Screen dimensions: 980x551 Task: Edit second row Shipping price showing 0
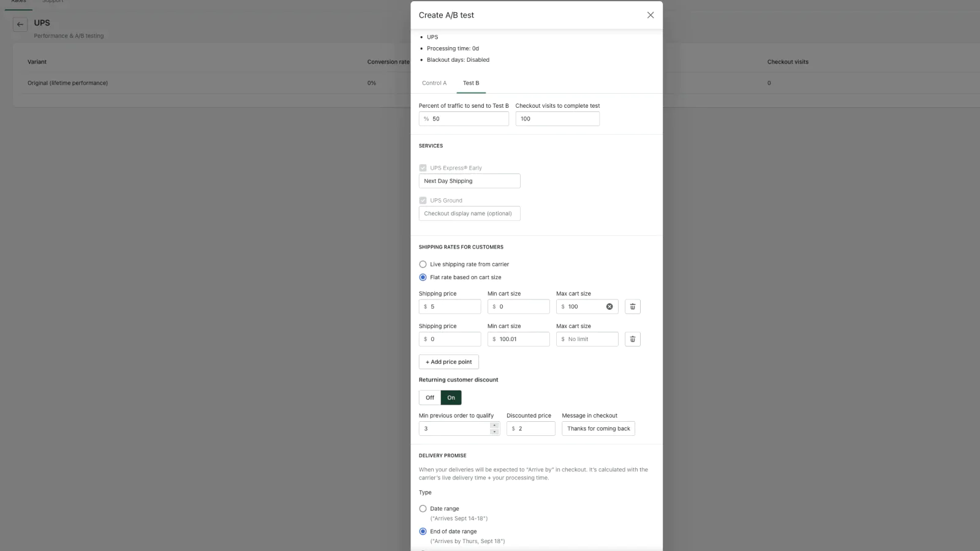(450, 339)
